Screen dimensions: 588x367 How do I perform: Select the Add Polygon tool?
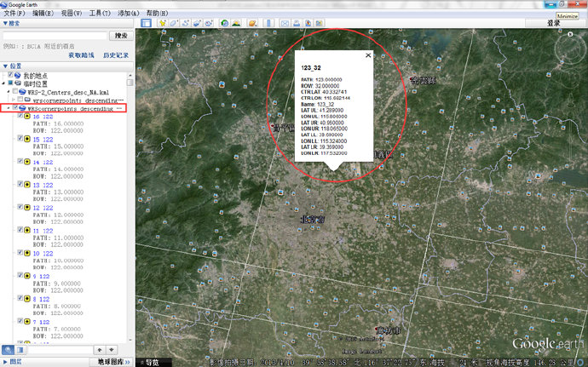(174, 23)
